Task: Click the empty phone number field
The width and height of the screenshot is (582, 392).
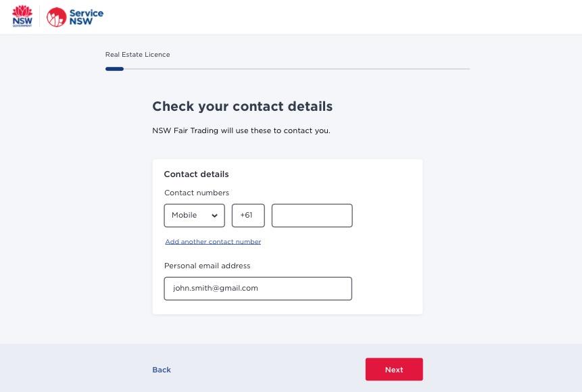Action: 312,216
